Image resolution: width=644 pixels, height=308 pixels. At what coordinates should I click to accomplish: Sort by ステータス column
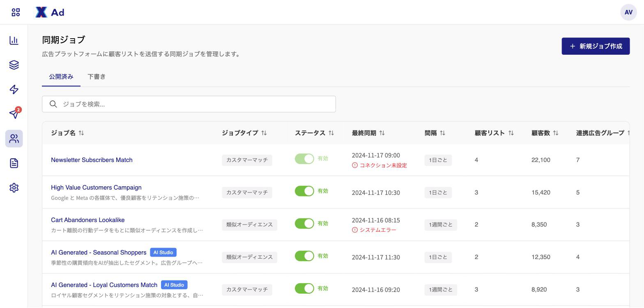331,133
